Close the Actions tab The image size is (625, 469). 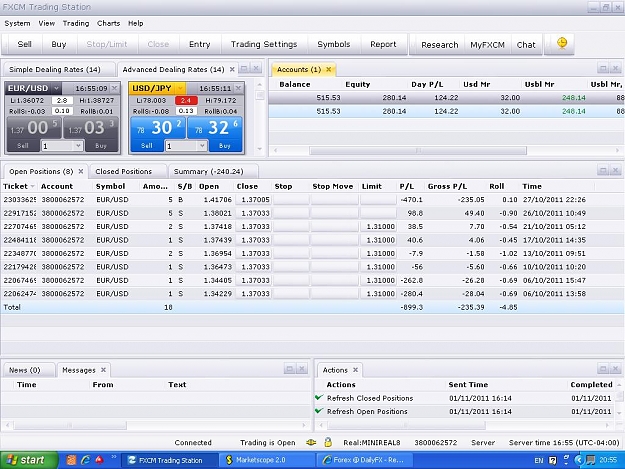(355, 370)
